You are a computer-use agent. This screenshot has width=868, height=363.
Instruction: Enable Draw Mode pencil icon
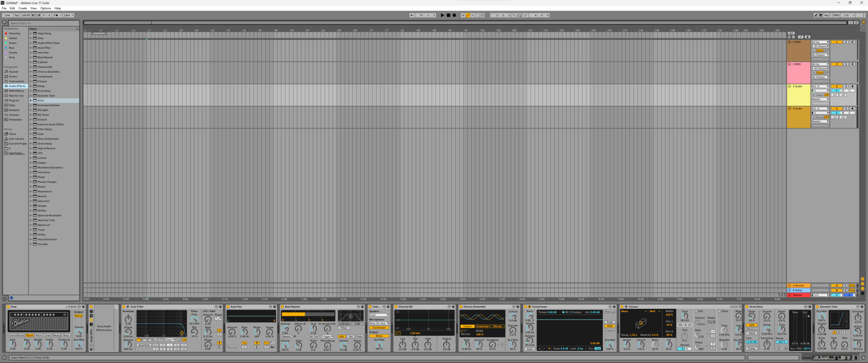(x=816, y=15)
